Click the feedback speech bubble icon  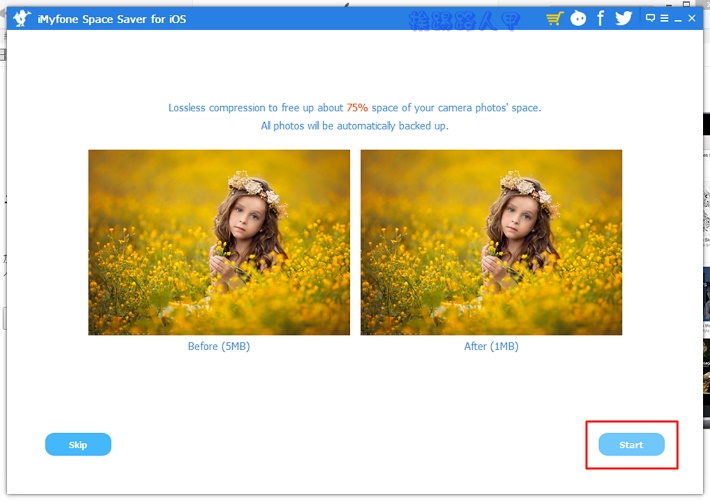(x=650, y=18)
